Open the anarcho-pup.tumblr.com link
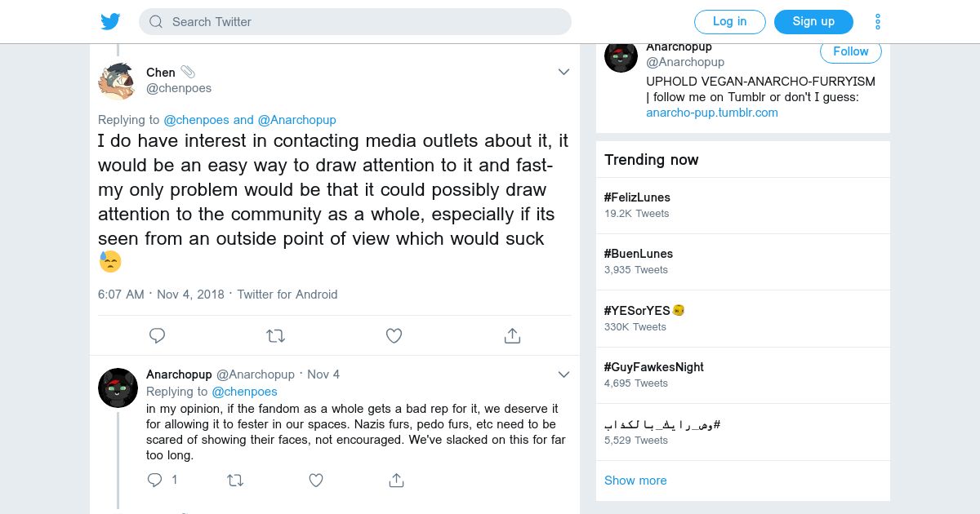The height and width of the screenshot is (514, 980). point(711,113)
